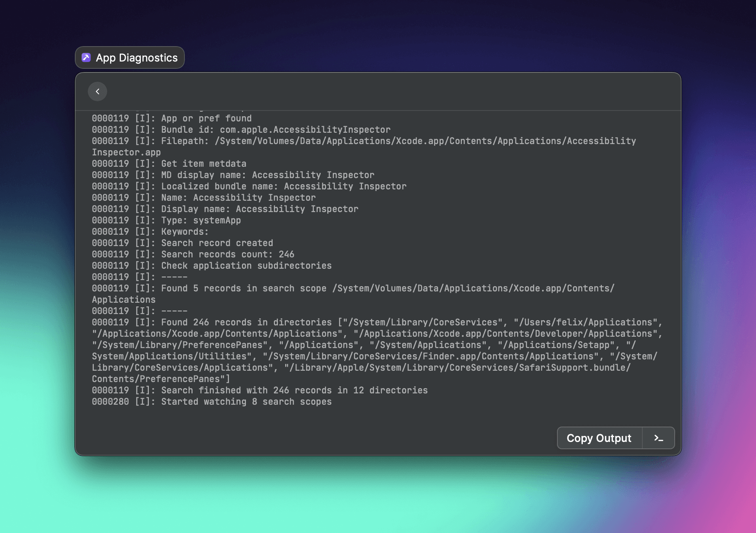Screen dimensions: 756x533
Task: Open the terminal icon beside Copy Output
Action: [x=658, y=438]
